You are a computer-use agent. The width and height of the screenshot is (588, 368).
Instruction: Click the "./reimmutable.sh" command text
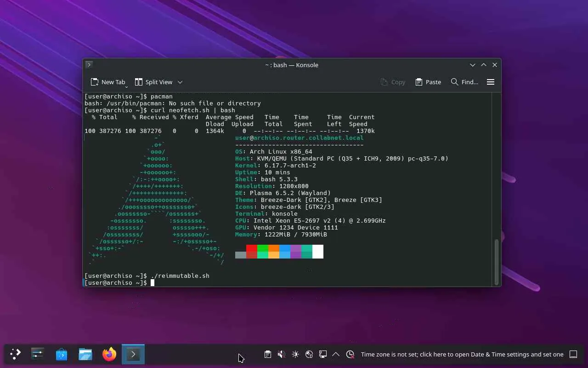tap(180, 276)
